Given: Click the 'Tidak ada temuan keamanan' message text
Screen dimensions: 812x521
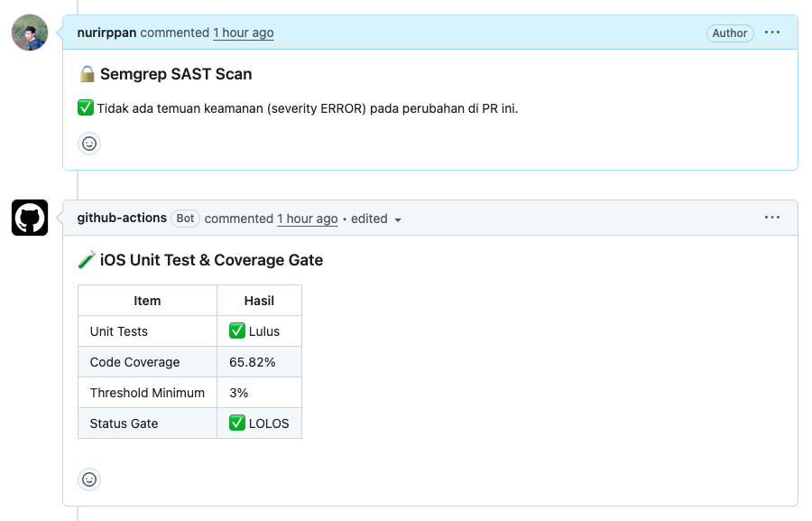Looking at the screenshot, I should 307,108.
